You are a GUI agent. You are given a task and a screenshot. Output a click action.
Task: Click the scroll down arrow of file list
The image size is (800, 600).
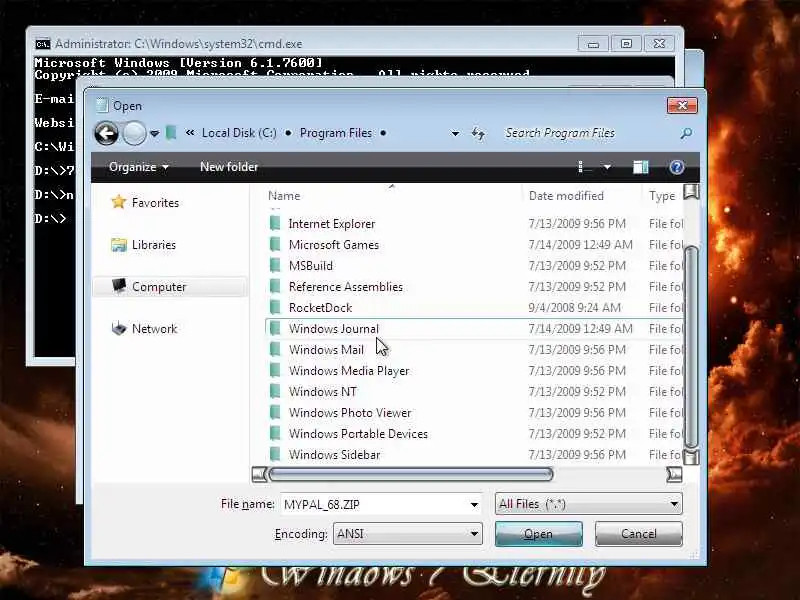[691, 457]
